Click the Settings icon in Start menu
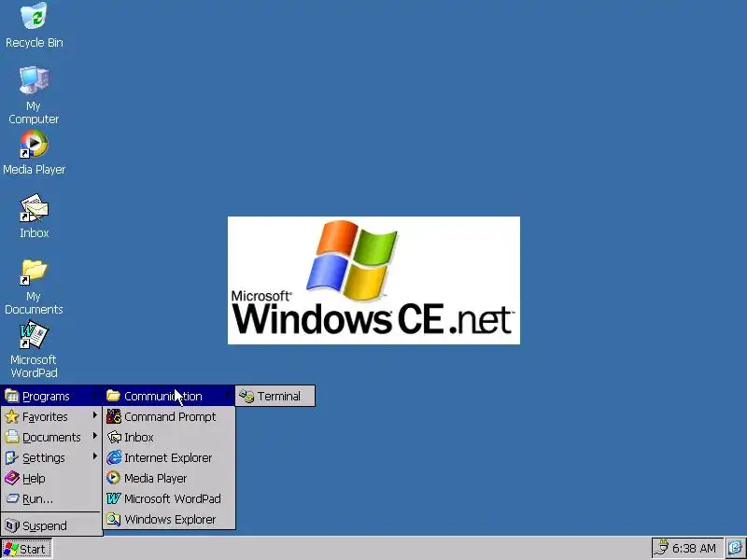Image resolution: width=747 pixels, height=560 pixels. (x=12, y=457)
